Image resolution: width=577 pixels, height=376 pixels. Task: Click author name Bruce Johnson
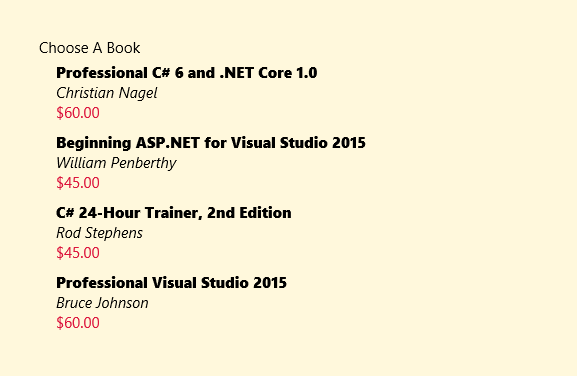[x=102, y=303]
